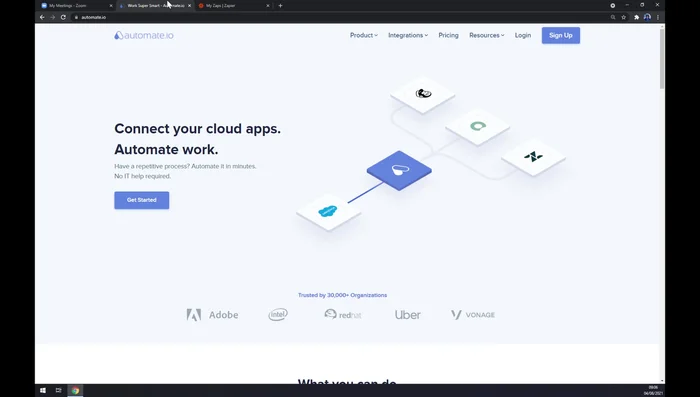
Task: Open a new browser tab
Action: click(280, 6)
